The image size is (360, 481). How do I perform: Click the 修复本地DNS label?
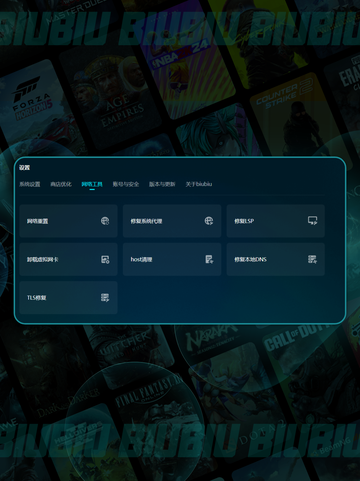tap(250, 259)
